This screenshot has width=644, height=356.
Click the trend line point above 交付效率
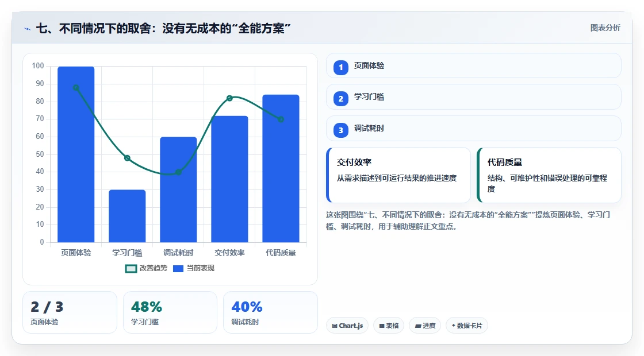[229, 98]
